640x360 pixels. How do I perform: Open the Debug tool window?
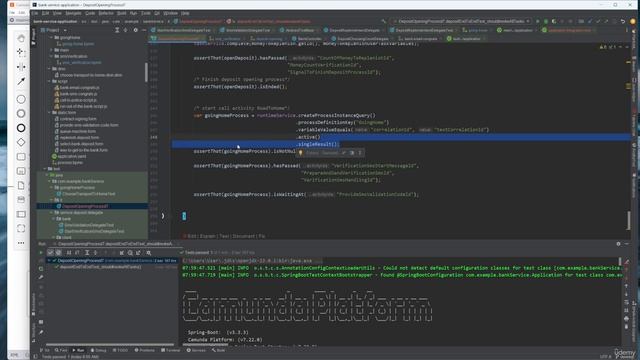click(x=98, y=350)
